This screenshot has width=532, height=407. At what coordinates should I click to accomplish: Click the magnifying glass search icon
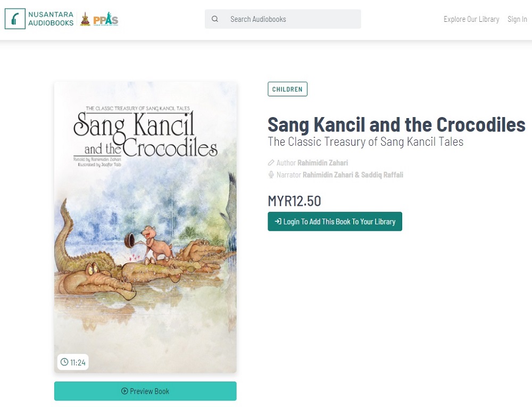pyautogui.click(x=215, y=19)
